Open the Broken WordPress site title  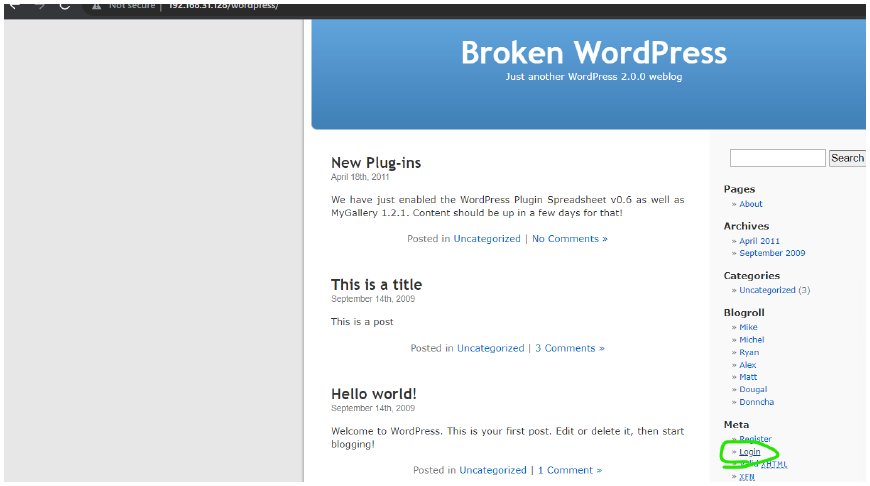click(x=594, y=53)
